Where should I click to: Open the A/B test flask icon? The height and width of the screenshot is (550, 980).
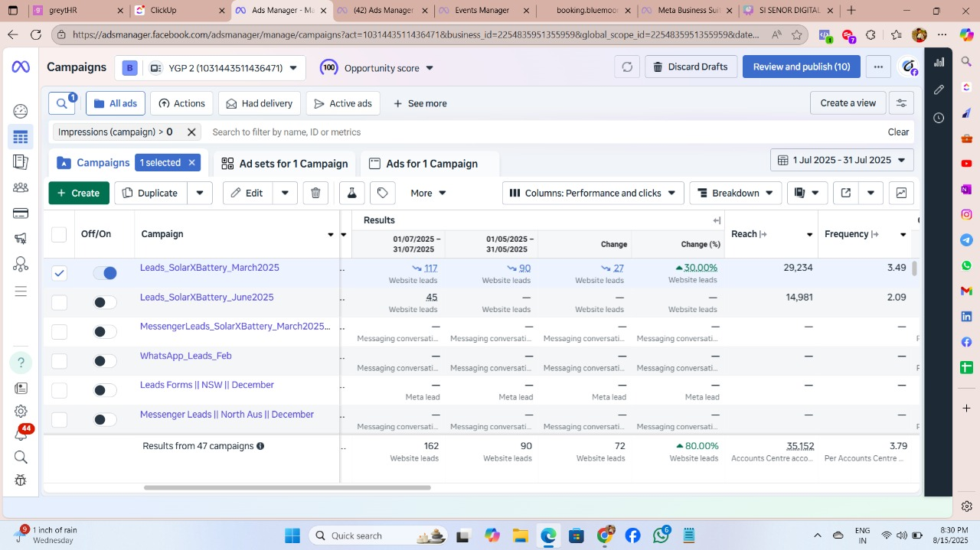[351, 193]
